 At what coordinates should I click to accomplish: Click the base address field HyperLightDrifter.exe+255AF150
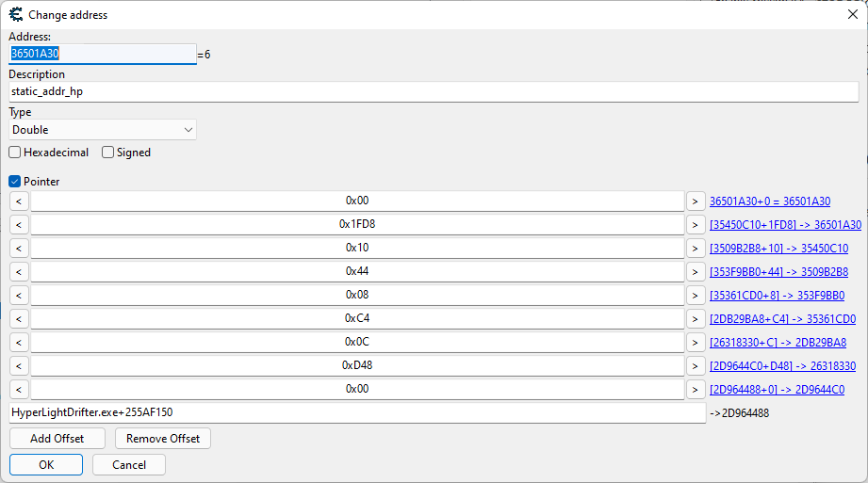coord(357,412)
